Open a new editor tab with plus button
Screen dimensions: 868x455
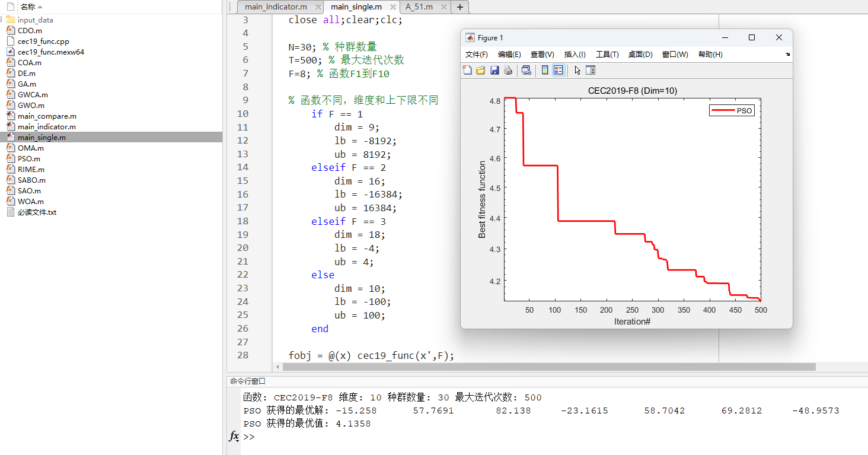[x=460, y=7]
